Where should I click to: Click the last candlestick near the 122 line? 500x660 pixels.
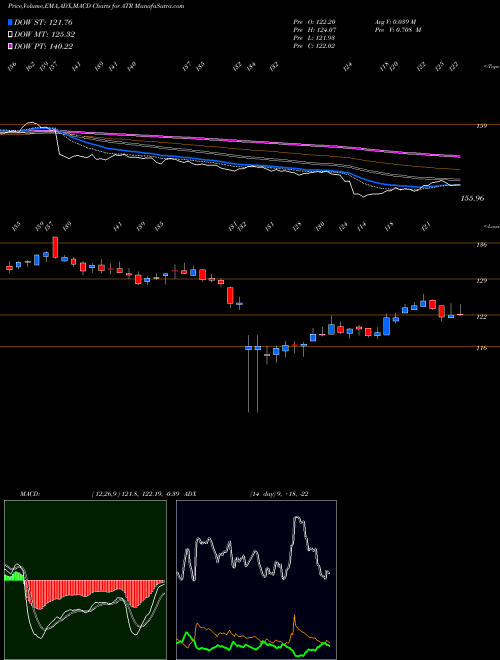tap(460, 312)
